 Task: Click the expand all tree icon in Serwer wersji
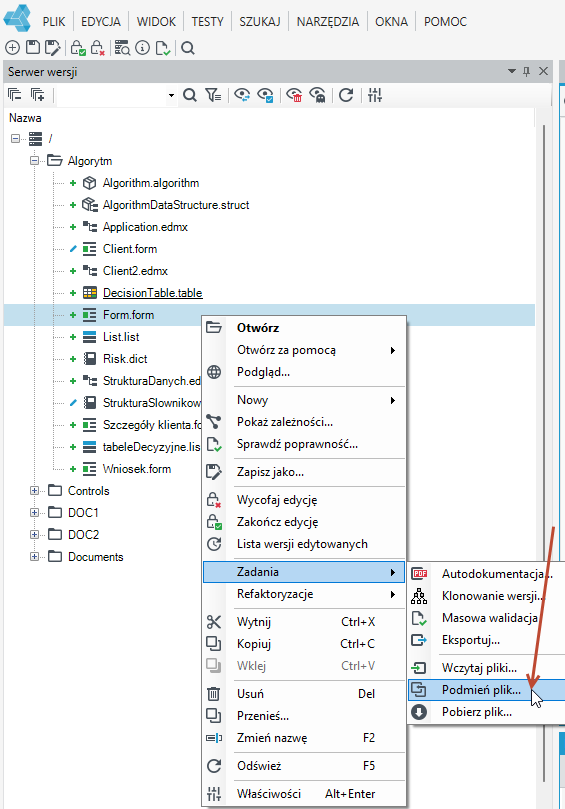click(x=38, y=94)
